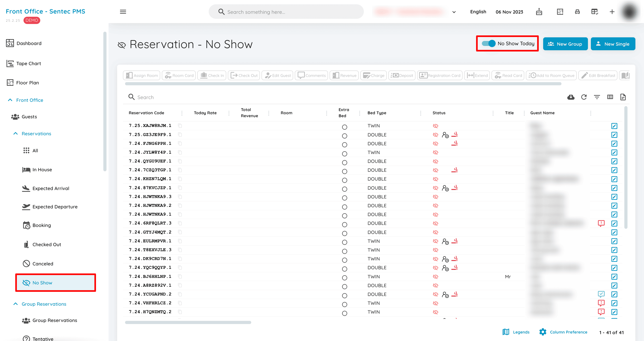Refresh the reservation table
The width and height of the screenshot is (644, 341).
(x=584, y=97)
